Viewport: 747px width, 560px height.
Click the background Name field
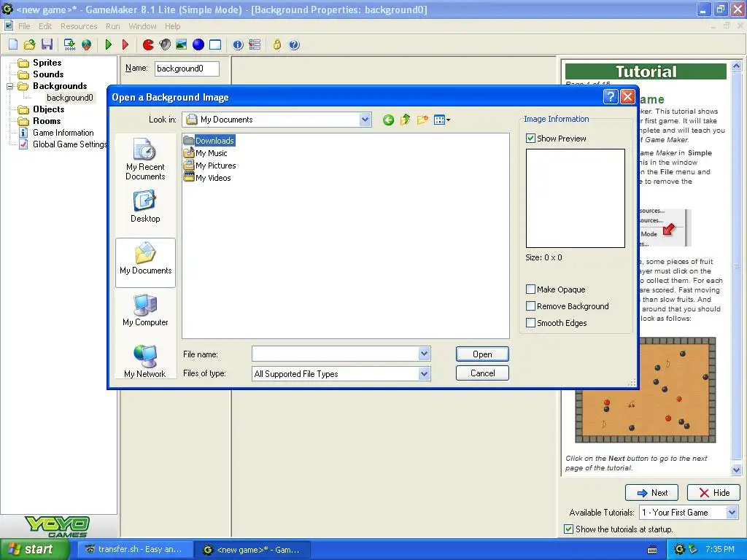coord(187,69)
